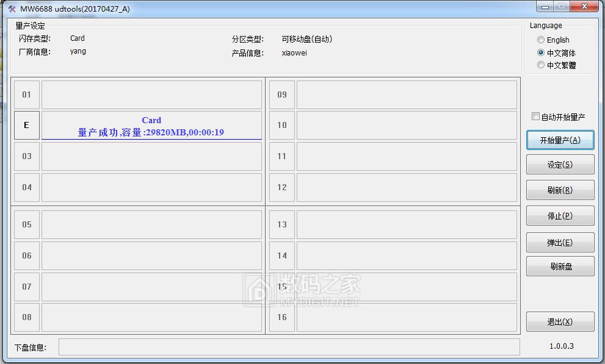Select port slot 16 button
The image size is (605, 364).
(x=282, y=318)
